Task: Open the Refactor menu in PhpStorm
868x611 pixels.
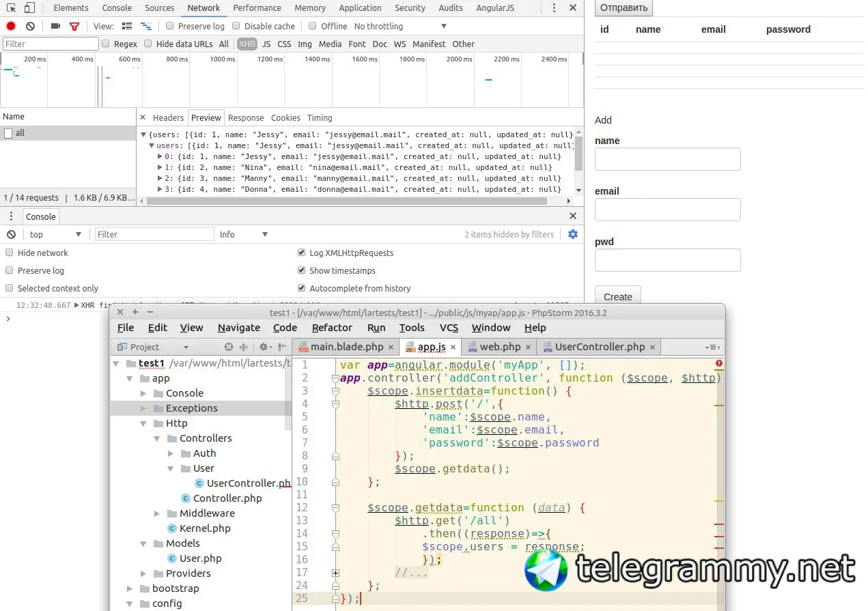Action: (332, 328)
